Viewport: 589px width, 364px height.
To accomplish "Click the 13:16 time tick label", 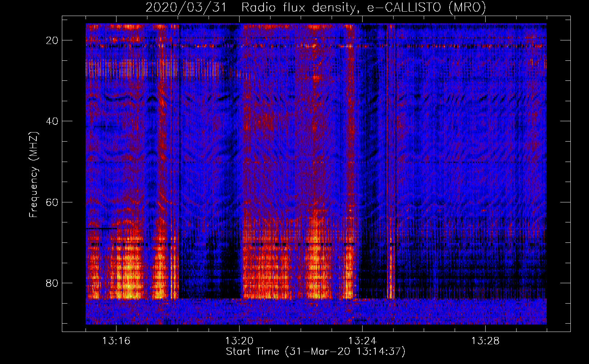I will coord(116,341).
